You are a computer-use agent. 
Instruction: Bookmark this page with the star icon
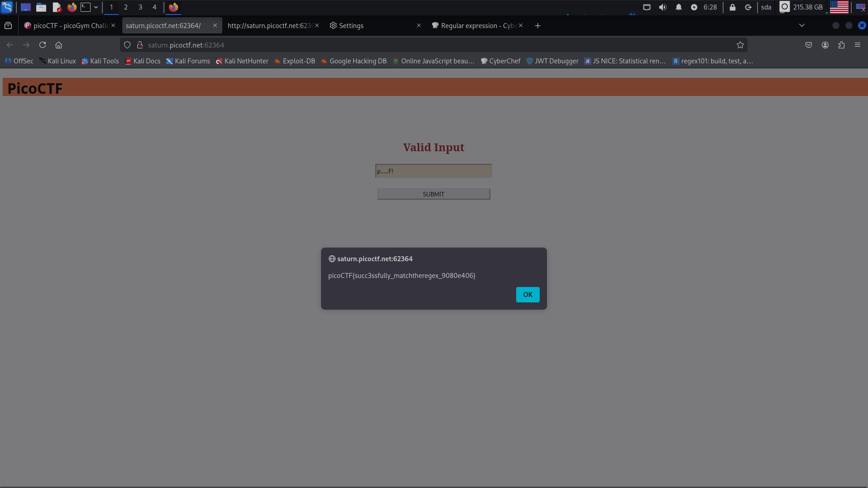click(x=740, y=45)
